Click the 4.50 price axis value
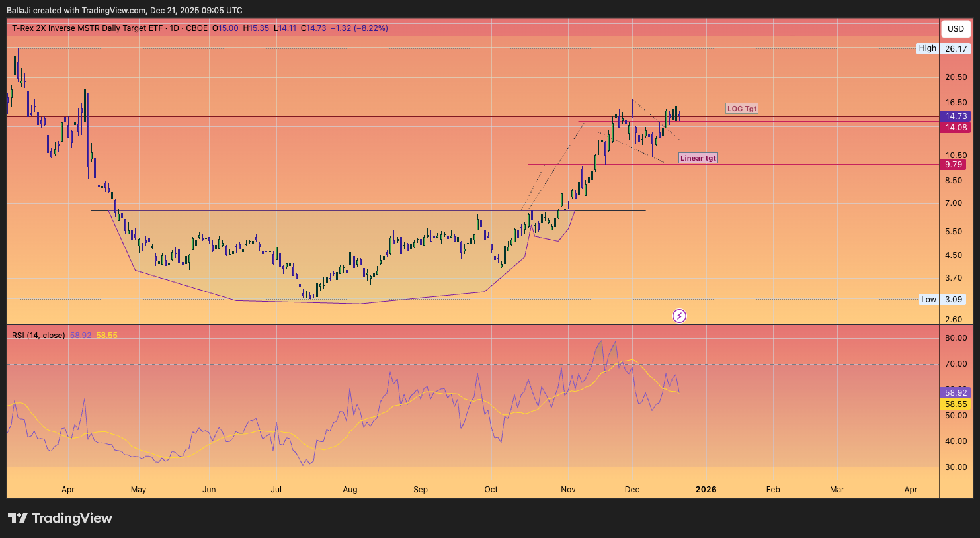The height and width of the screenshot is (538, 980). point(954,255)
